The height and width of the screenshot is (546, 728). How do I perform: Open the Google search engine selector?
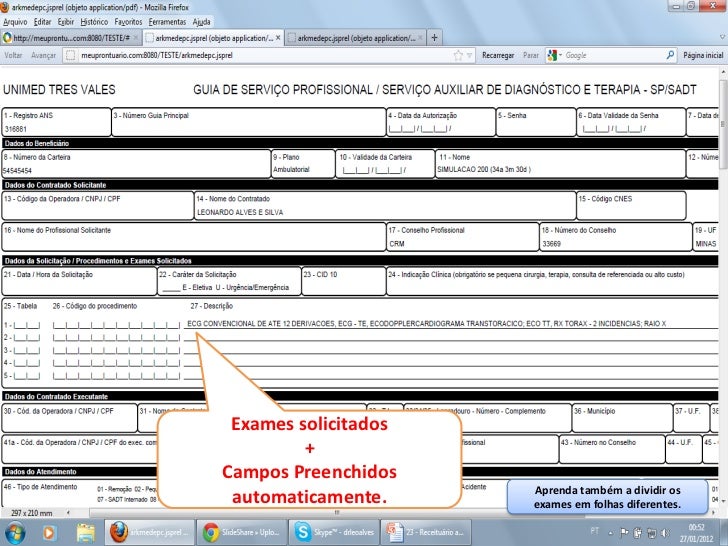coord(554,55)
